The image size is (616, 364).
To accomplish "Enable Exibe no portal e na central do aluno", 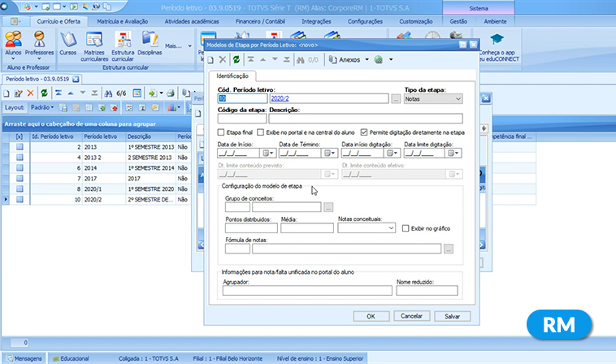I will click(261, 132).
